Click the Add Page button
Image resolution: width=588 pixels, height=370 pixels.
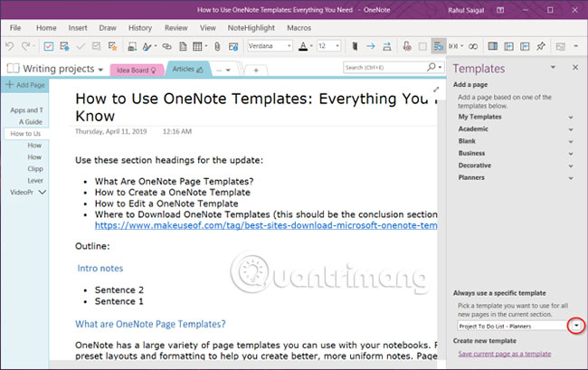point(25,85)
